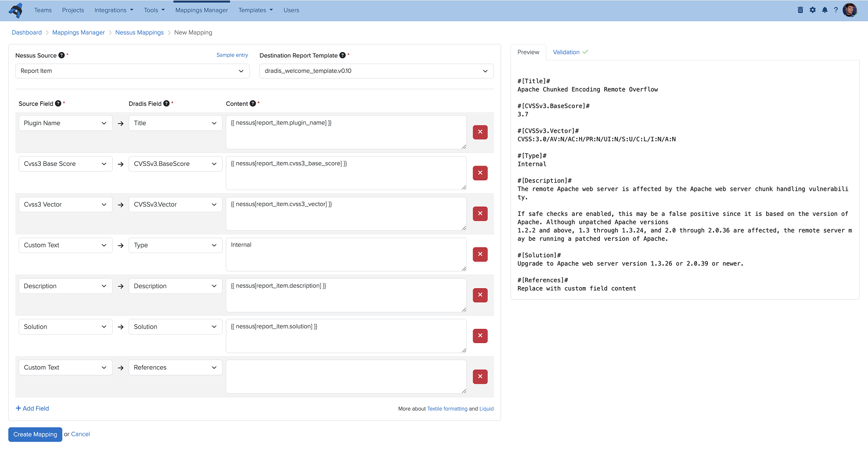Open the Cvss3 Base Score source dropdown
Image resolution: width=868 pixels, height=454 pixels.
coord(65,164)
